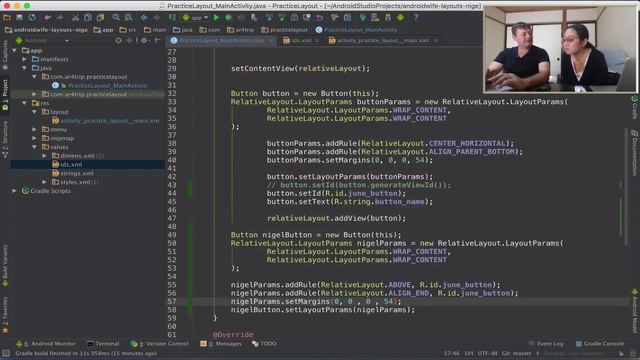Toggle the Build Variants side panel
Viewport: 640px width, 360px height.
[x=5, y=266]
